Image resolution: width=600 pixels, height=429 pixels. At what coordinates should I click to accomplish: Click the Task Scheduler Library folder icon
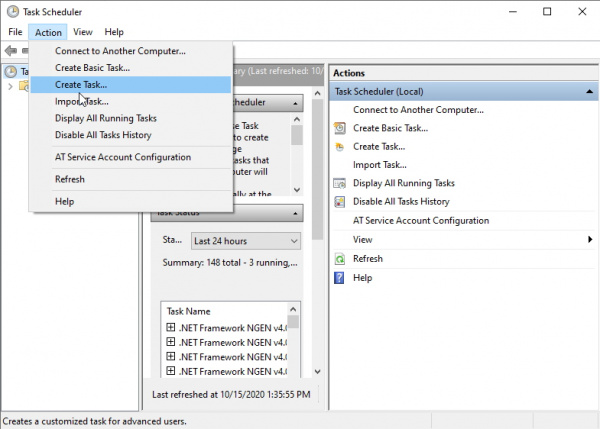[x=24, y=86]
